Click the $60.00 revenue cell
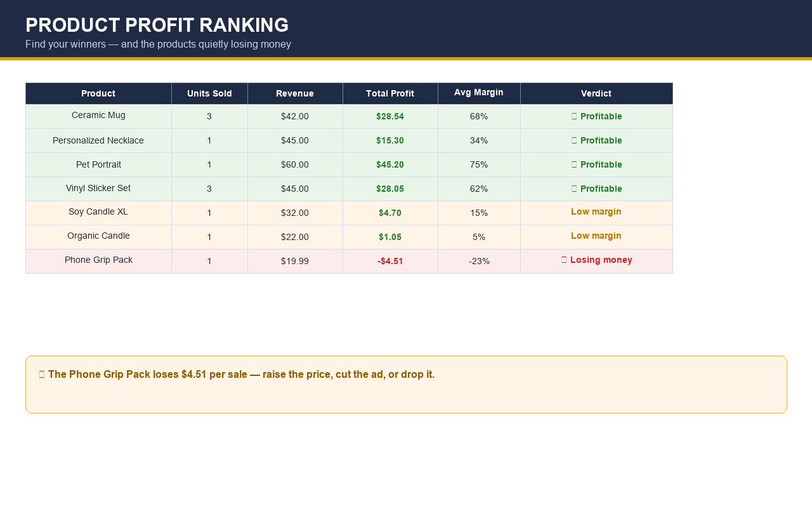The height and width of the screenshot is (508, 812). coord(295,164)
